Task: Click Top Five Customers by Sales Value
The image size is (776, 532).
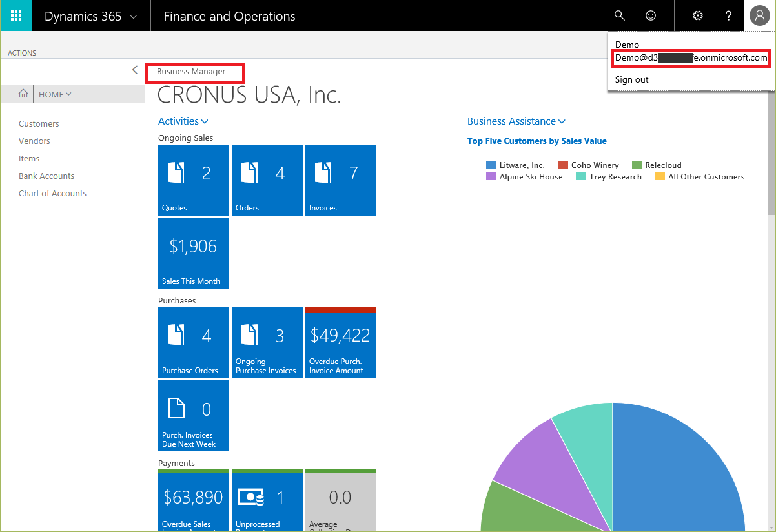Action: pyautogui.click(x=537, y=141)
